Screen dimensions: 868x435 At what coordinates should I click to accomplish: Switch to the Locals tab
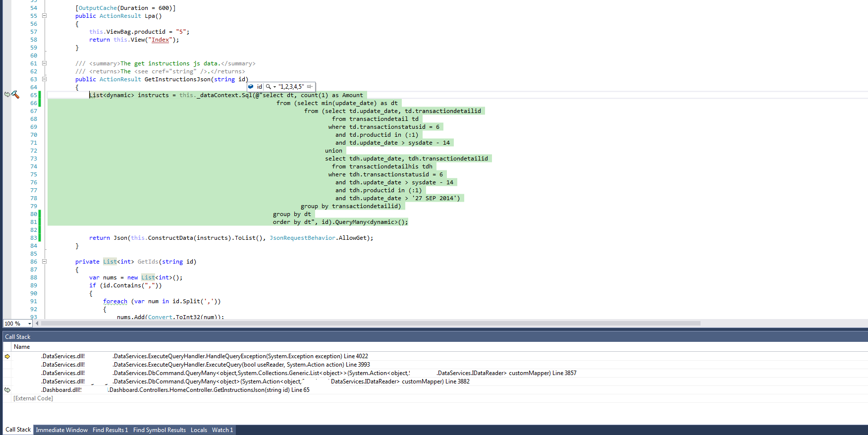[x=199, y=430]
